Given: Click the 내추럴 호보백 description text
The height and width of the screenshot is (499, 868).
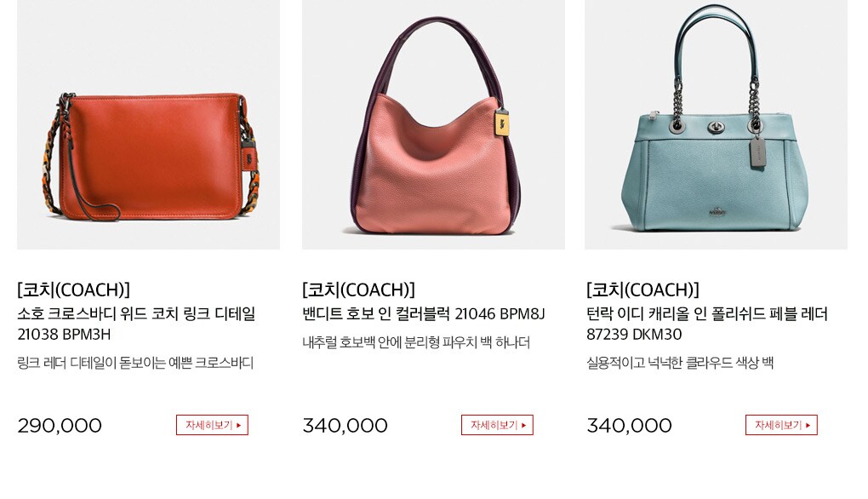Looking at the screenshot, I should pos(416,342).
